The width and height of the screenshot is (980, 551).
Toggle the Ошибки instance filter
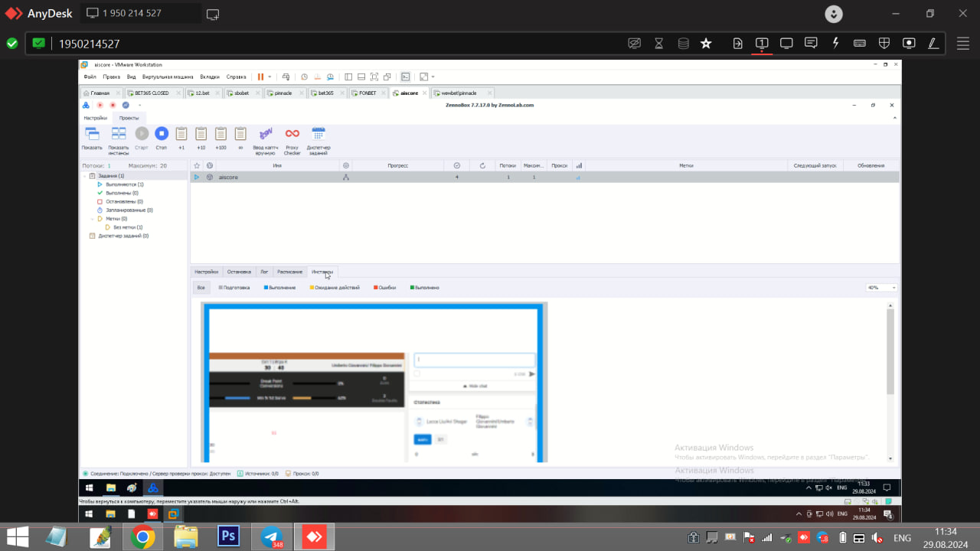(x=384, y=288)
